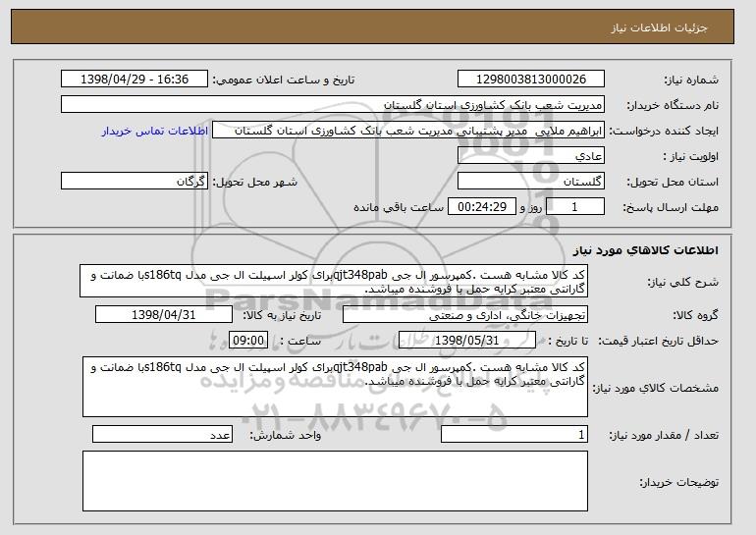Click the remaining time field 00:24:29
Image resolution: width=756 pixels, height=535 pixels.
pyautogui.click(x=482, y=207)
